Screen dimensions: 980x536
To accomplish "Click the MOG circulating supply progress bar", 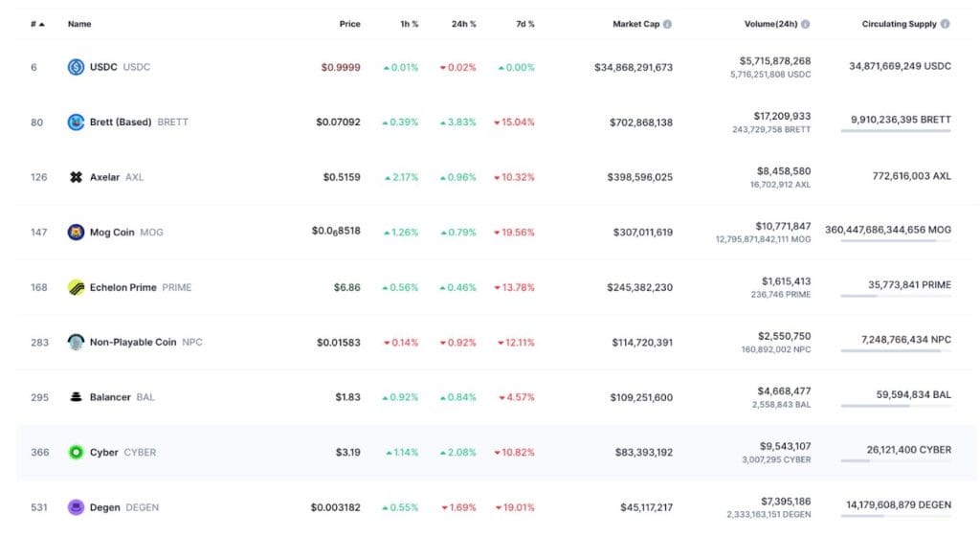I will point(896,240).
